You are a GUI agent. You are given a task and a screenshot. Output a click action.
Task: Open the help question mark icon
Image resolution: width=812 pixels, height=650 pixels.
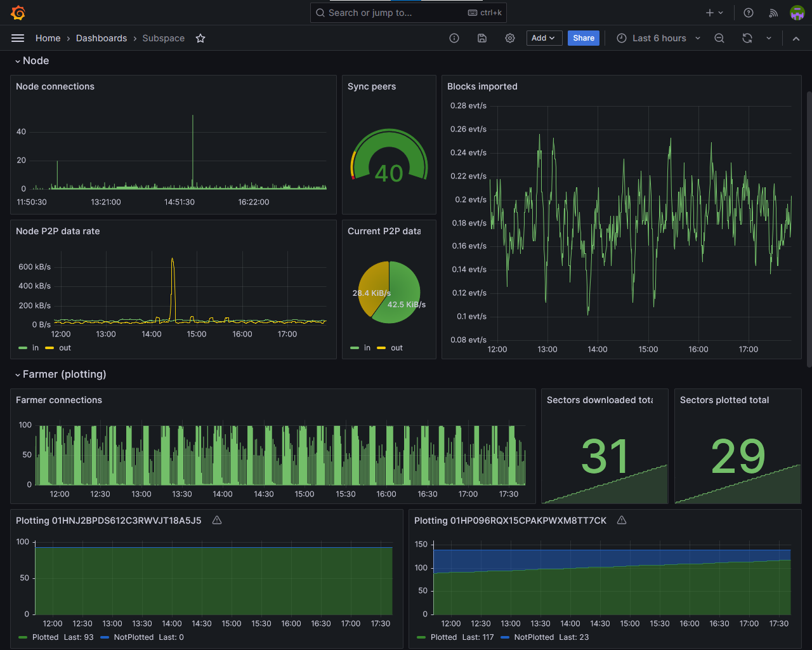pyautogui.click(x=749, y=13)
